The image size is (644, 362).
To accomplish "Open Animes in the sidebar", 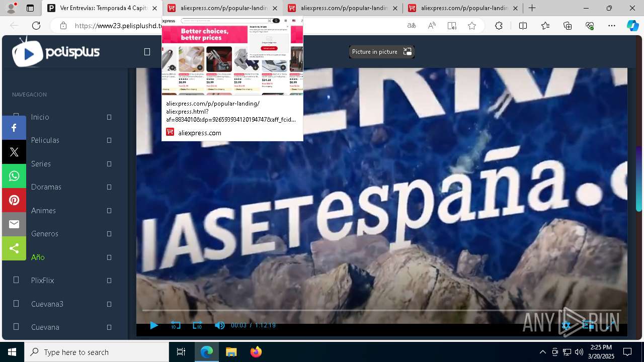I will click(x=43, y=211).
